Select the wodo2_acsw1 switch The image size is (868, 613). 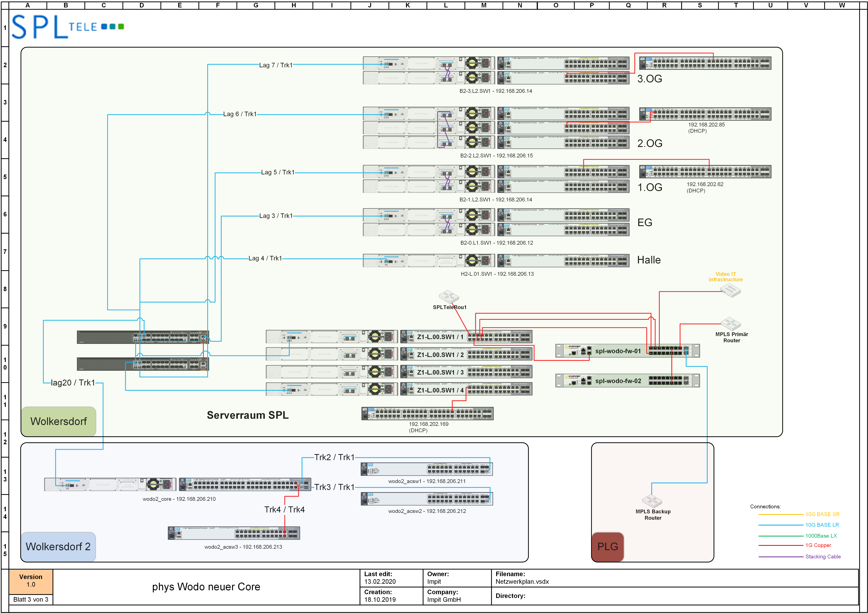427,469
